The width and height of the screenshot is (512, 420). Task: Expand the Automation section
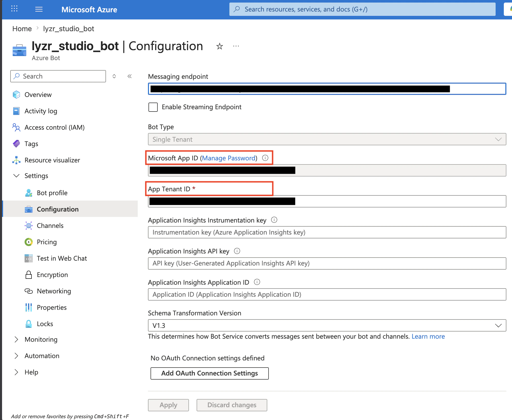coord(17,356)
